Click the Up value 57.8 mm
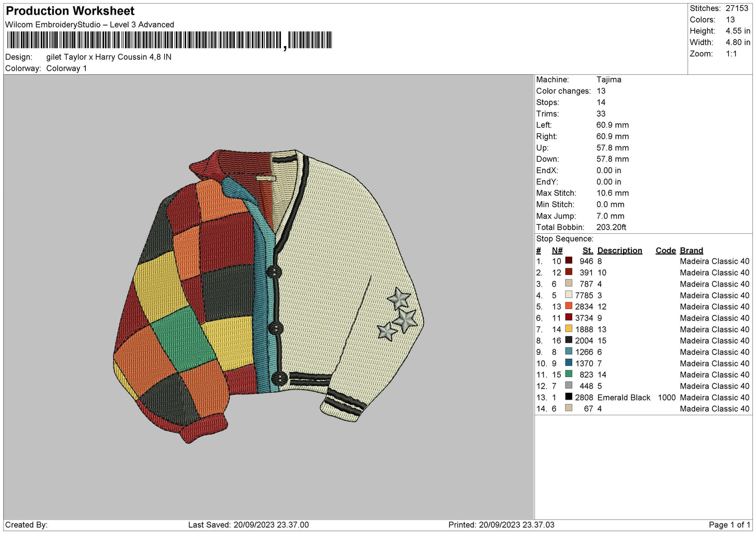756x534 pixels. tap(613, 148)
